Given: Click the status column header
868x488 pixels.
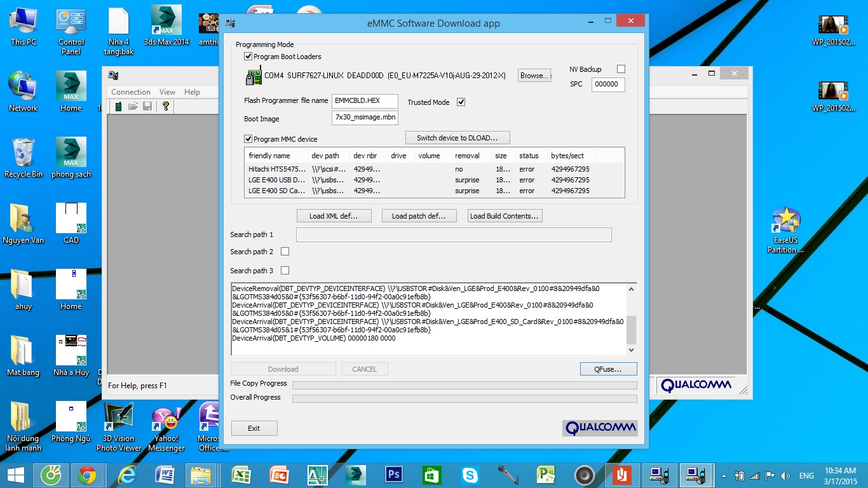Looking at the screenshot, I should click(x=531, y=156).
